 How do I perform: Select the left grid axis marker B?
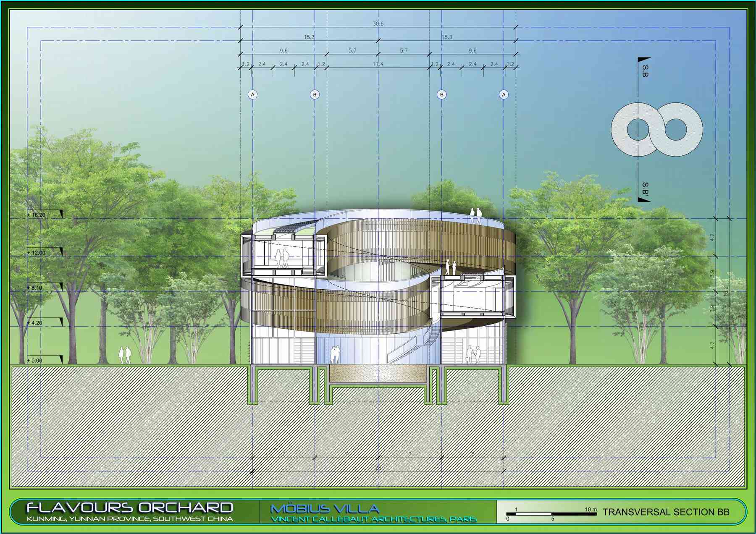tap(315, 94)
